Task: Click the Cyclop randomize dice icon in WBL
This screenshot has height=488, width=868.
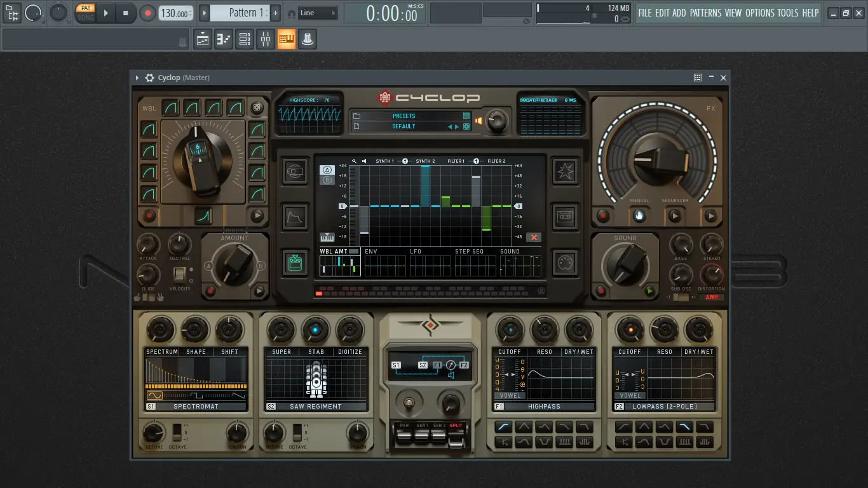Action: tap(257, 108)
